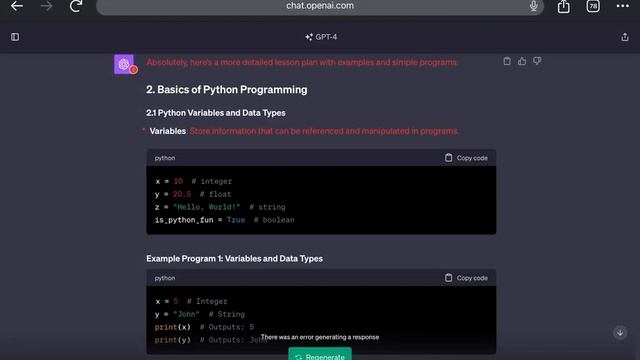Image resolution: width=640 pixels, height=360 pixels.
Task: Share the conversation via top-right icon
Action: pyautogui.click(x=624, y=37)
